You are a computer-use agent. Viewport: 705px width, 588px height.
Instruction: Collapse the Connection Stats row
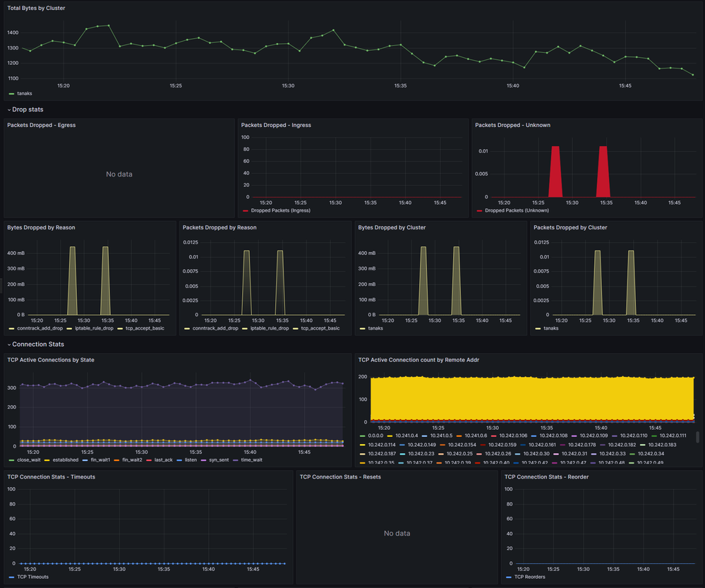38,344
